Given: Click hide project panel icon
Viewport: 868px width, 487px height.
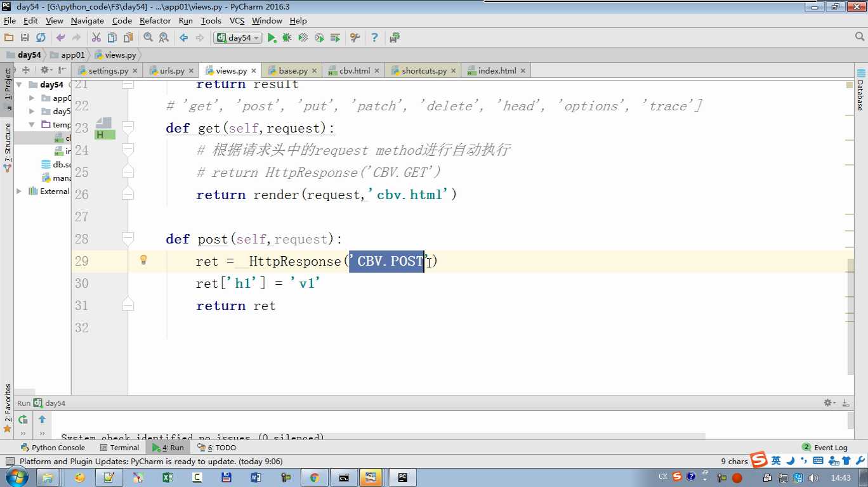Looking at the screenshot, I should (62, 70).
